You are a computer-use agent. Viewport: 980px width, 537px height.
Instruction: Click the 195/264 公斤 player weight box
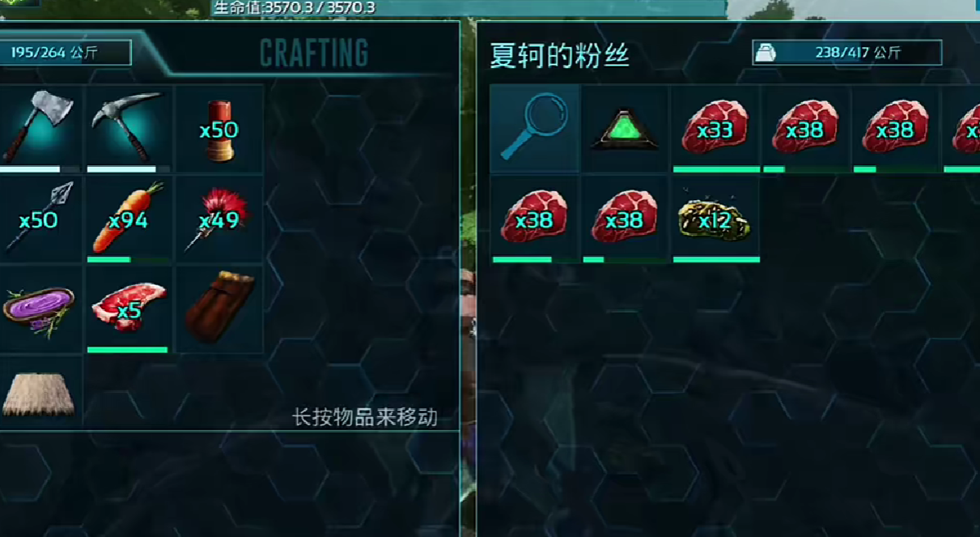tap(65, 53)
